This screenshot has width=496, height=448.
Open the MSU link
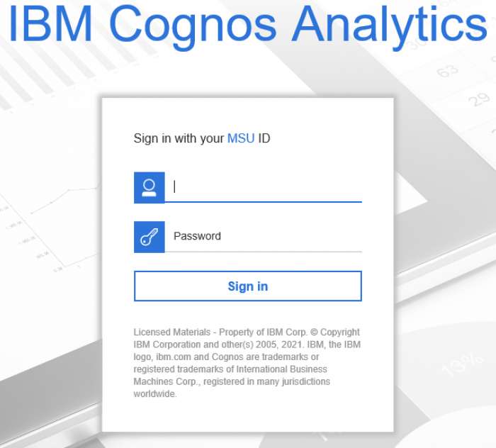pos(240,138)
